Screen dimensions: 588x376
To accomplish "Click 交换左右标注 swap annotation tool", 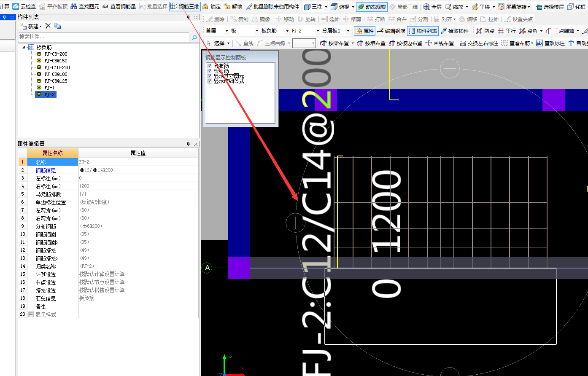I will 479,43.
